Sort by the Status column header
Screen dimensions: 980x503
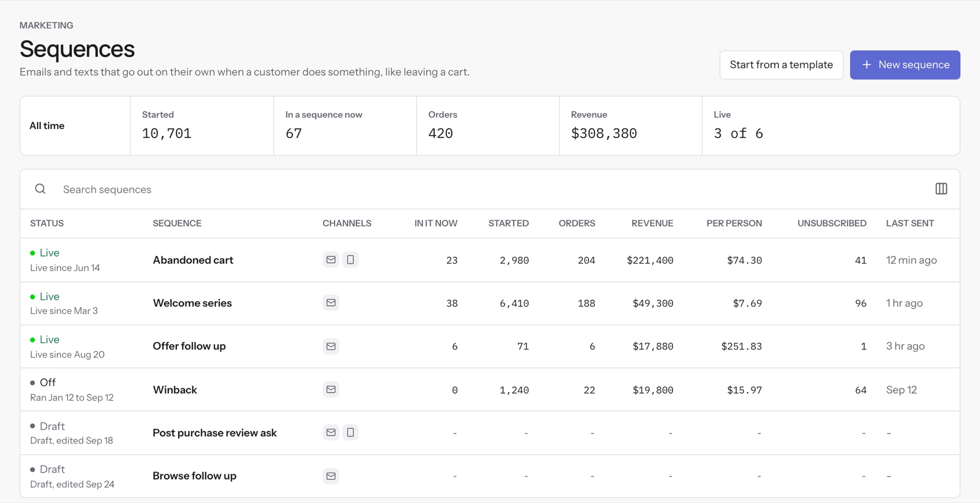pyautogui.click(x=47, y=223)
